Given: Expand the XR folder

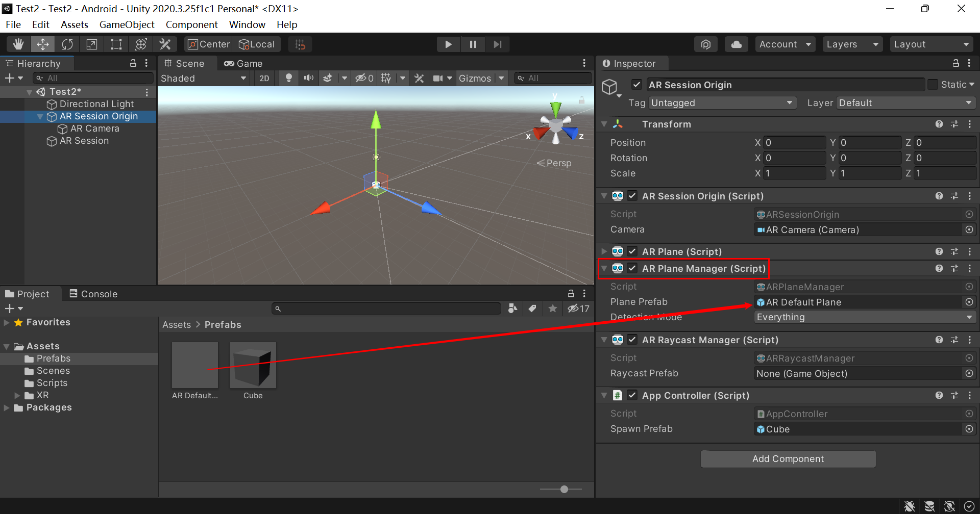Looking at the screenshot, I should coord(17,395).
